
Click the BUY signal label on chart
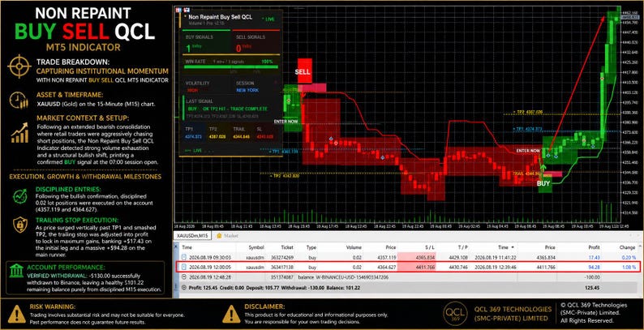pos(543,183)
